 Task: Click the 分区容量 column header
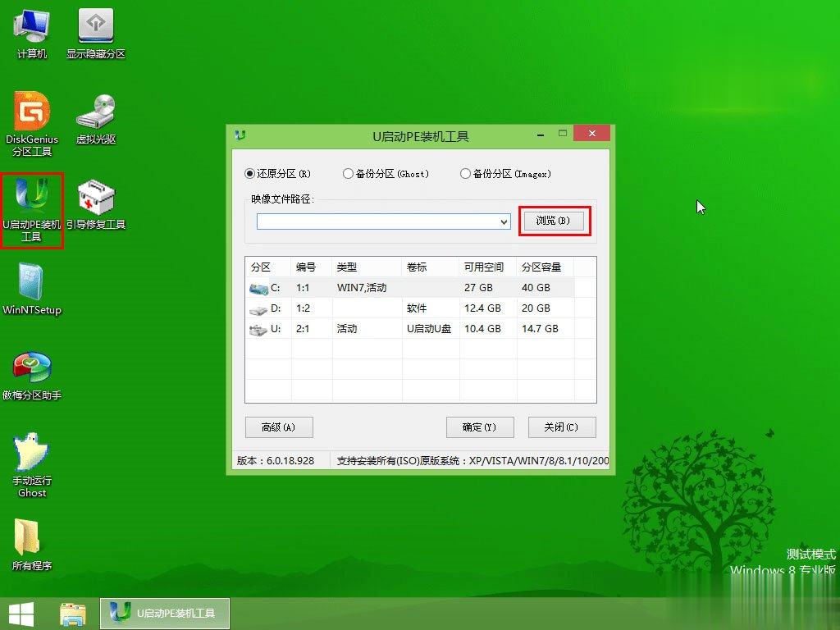point(545,267)
